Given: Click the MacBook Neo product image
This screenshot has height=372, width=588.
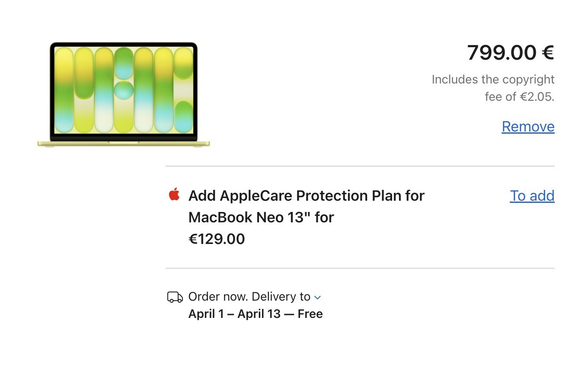Looking at the screenshot, I should 124,95.
